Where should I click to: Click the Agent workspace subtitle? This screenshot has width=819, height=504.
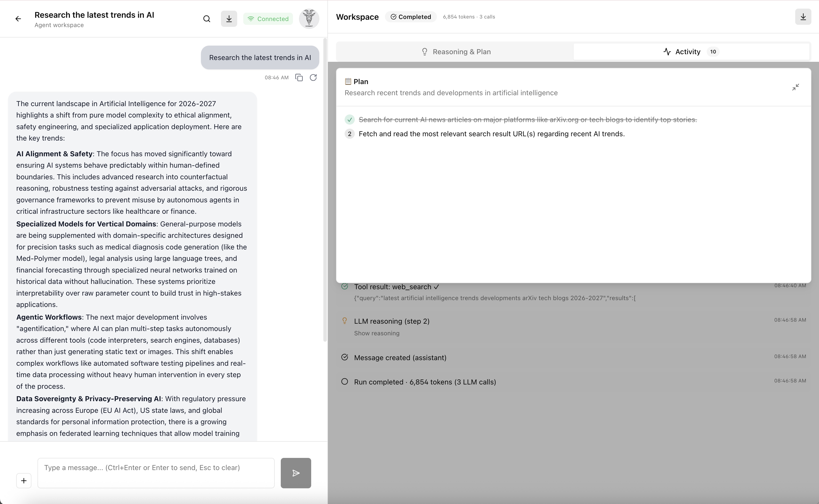59,25
